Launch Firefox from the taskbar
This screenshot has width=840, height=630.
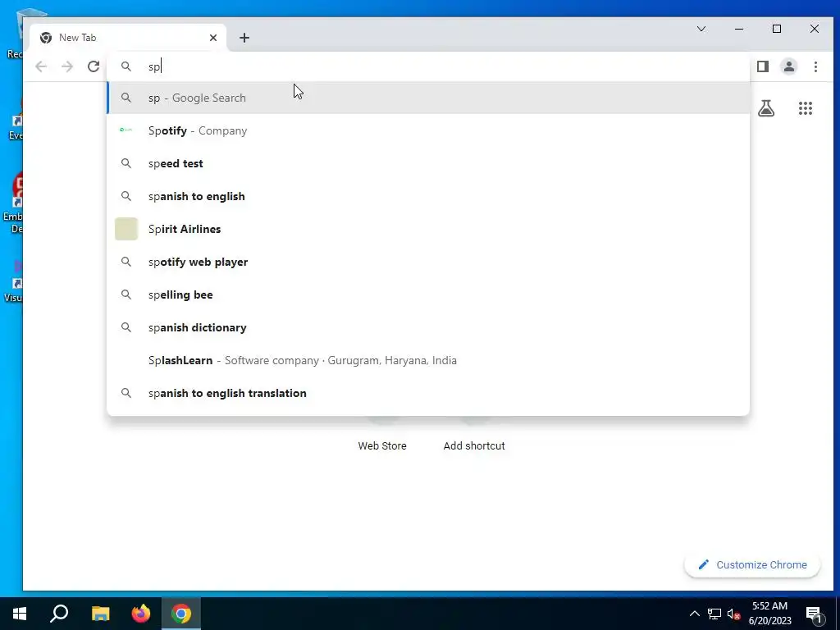[141, 614]
